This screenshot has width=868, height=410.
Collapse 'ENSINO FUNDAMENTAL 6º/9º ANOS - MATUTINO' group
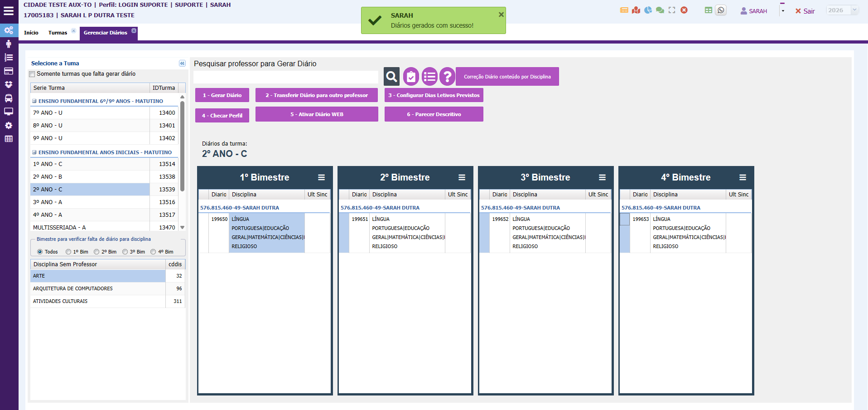(x=34, y=101)
